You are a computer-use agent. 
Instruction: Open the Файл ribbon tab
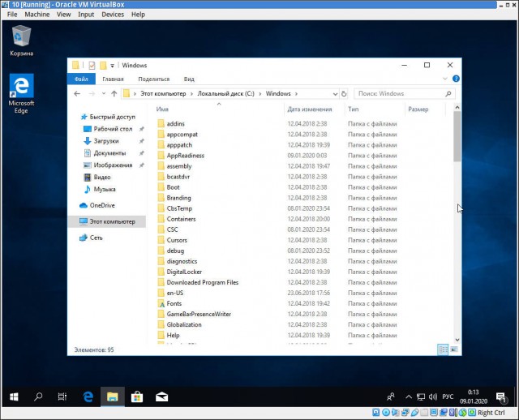[81, 79]
